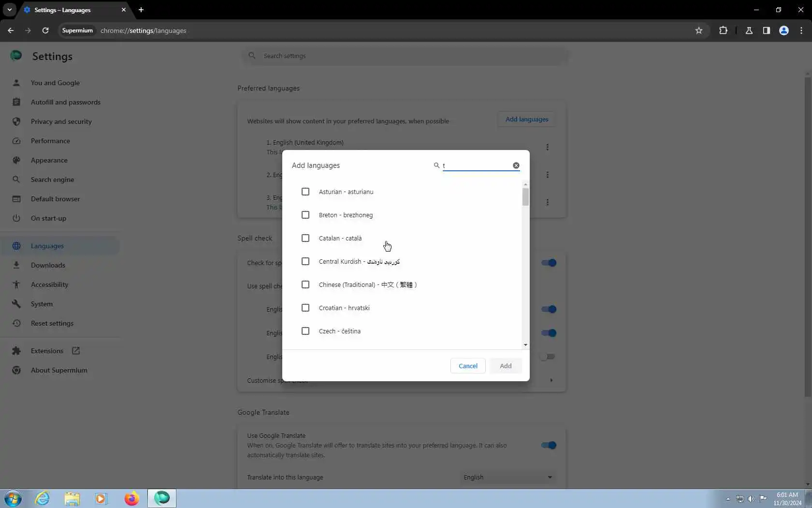Image resolution: width=812 pixels, height=508 pixels.
Task: Check the Czech - čeština checkbox
Action: tap(305, 331)
